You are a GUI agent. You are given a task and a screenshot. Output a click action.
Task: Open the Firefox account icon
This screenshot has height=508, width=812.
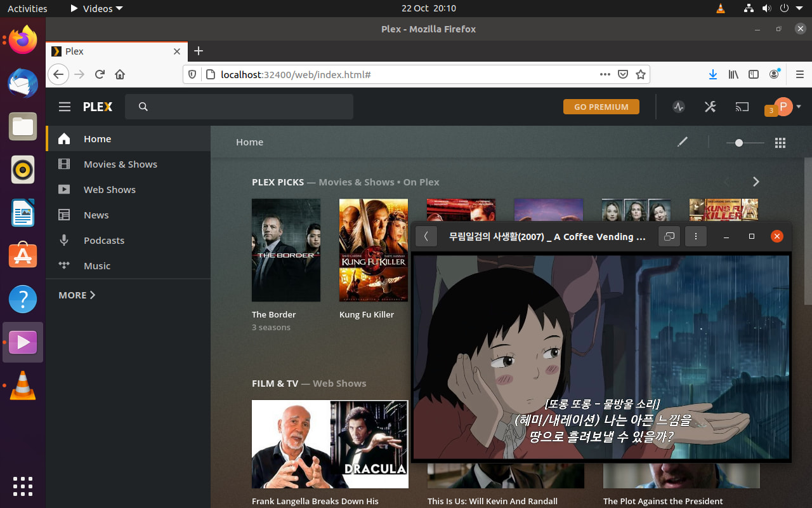774,74
